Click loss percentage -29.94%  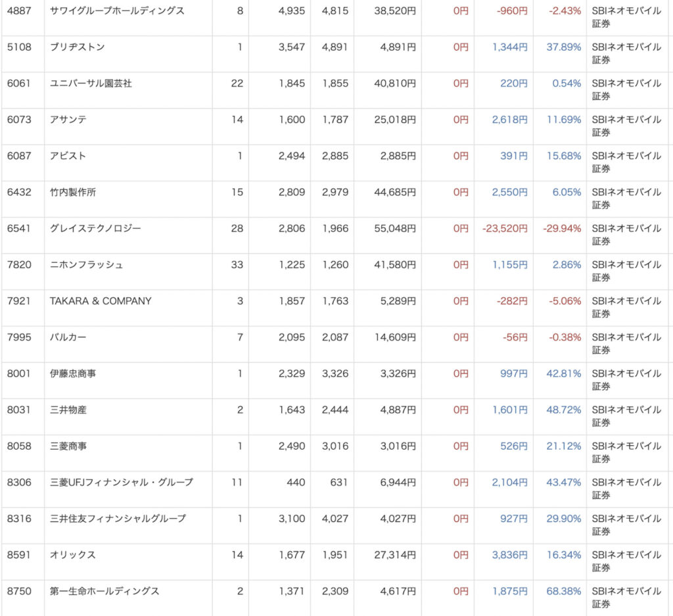pos(562,228)
